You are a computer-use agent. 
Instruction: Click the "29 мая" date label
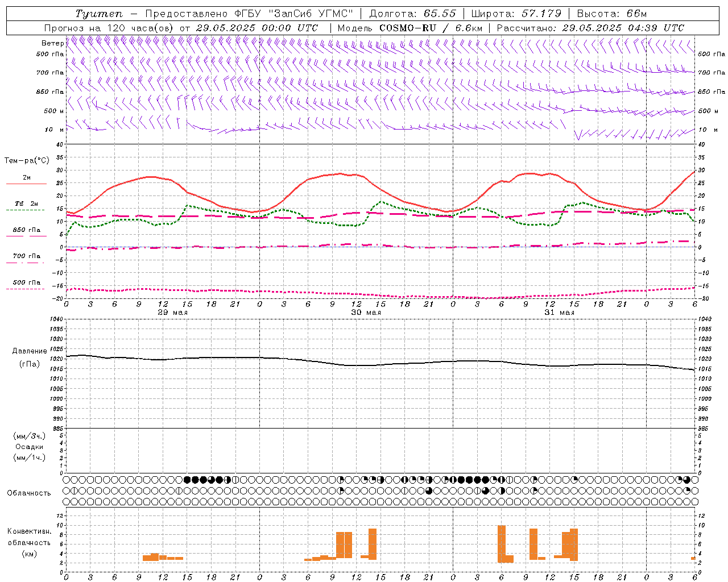pos(172,313)
